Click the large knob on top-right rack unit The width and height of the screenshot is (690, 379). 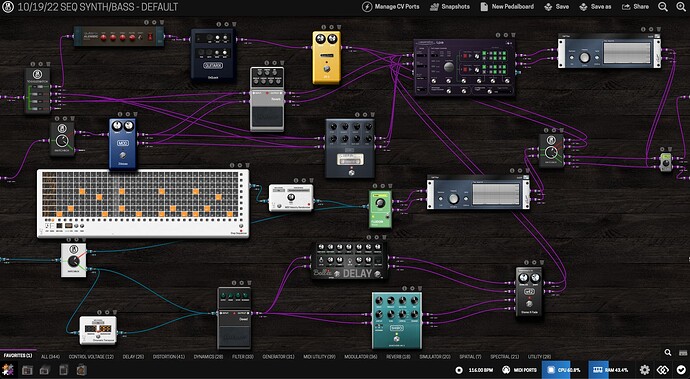point(584,57)
